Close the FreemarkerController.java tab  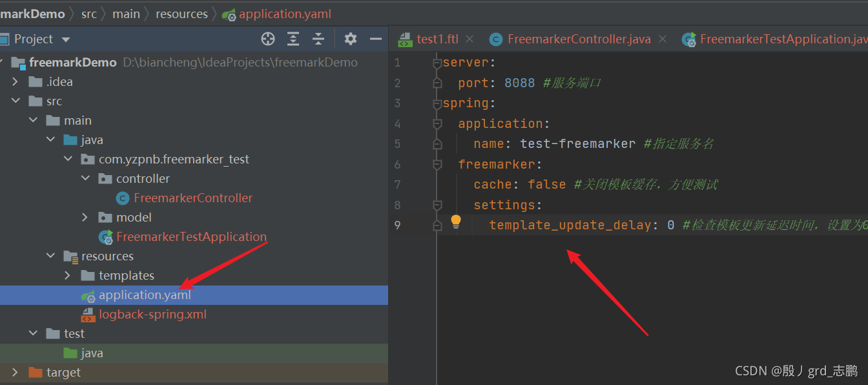click(663, 39)
